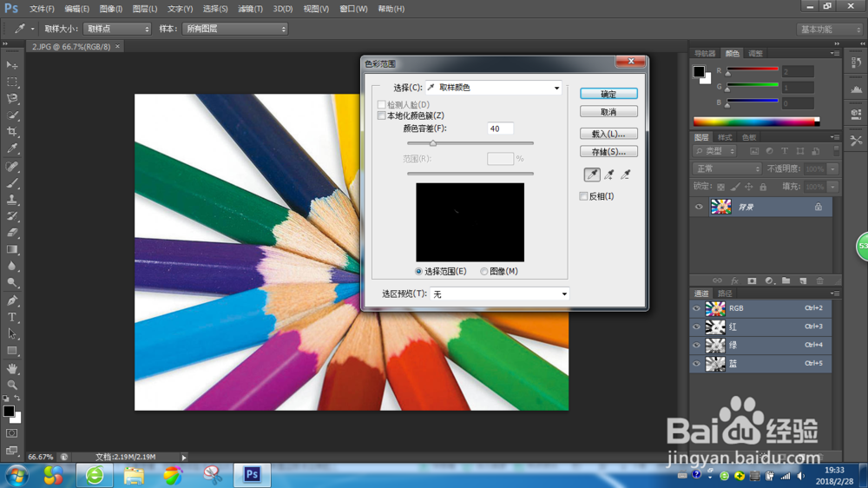Enable the 本地化颜色簇 checkbox
Image resolution: width=868 pixels, height=488 pixels.
coord(381,115)
